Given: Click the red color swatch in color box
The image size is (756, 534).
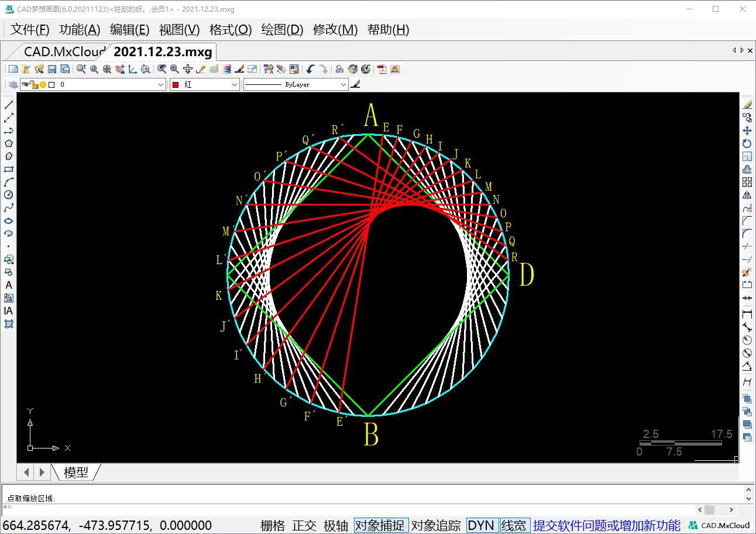Looking at the screenshot, I should [x=175, y=84].
